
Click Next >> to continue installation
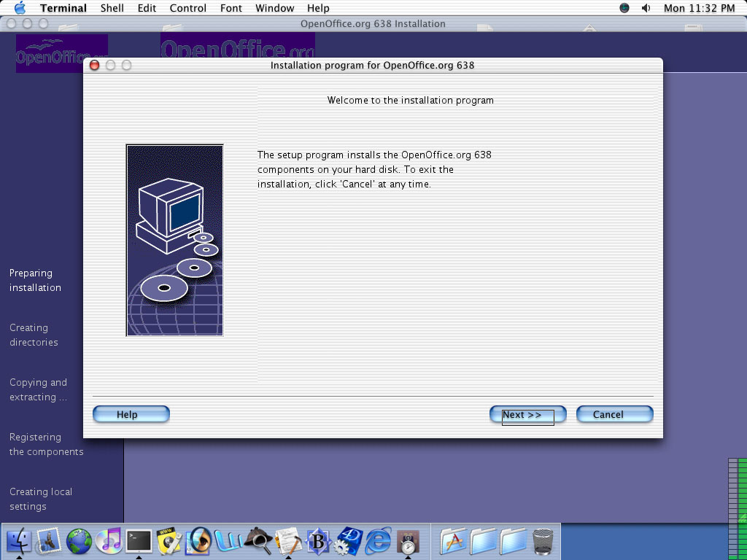pos(528,414)
